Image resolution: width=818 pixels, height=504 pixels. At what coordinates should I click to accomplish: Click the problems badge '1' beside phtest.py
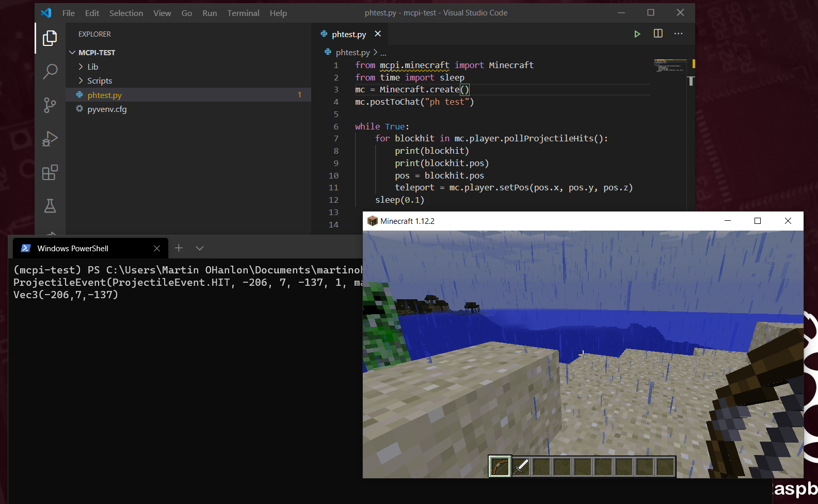click(x=299, y=95)
